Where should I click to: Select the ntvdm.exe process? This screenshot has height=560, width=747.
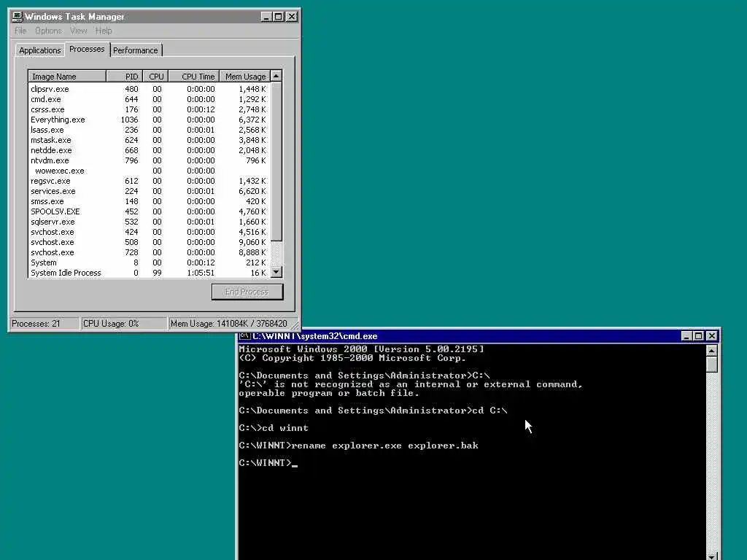click(149, 160)
